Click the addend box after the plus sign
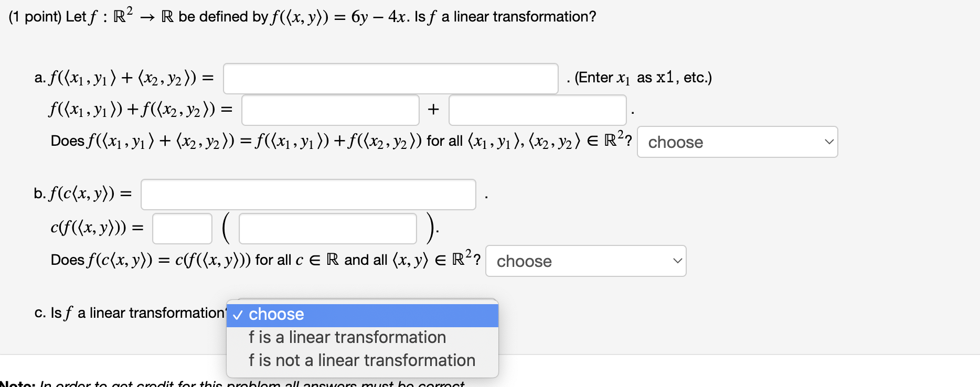Viewport: 980px width, 387px height. click(536, 110)
